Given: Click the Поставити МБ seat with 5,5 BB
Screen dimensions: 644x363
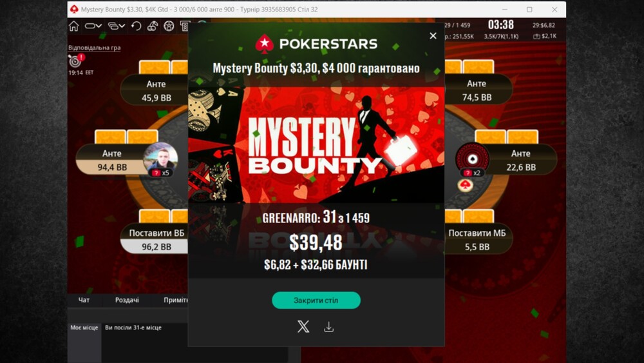Looking at the screenshot, I should pos(478,239).
